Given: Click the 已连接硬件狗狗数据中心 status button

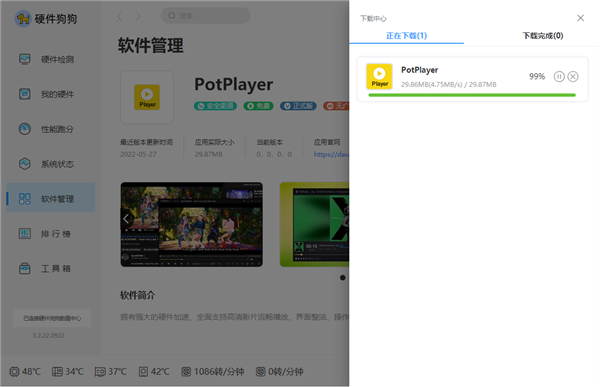Looking at the screenshot, I should 52,318.
